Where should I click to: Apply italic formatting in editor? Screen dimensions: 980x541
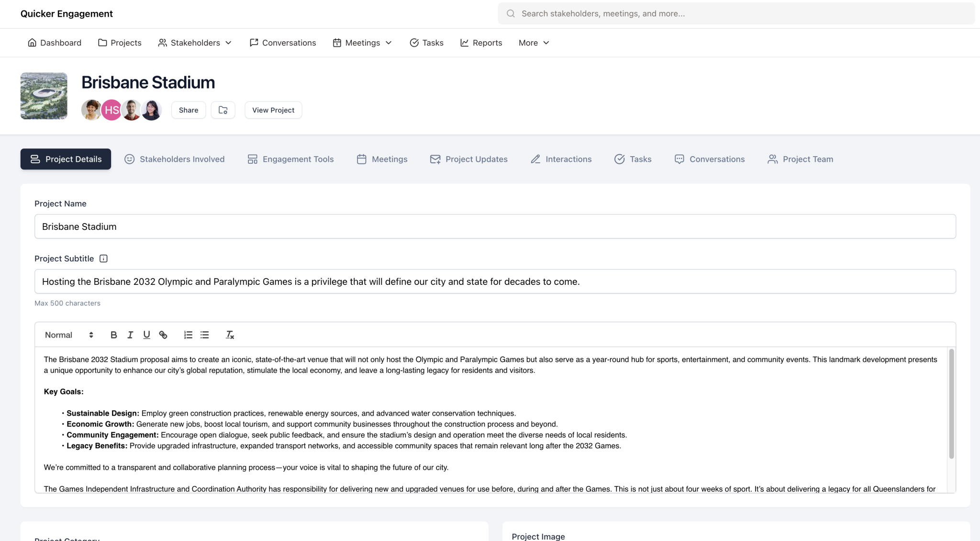(x=130, y=335)
